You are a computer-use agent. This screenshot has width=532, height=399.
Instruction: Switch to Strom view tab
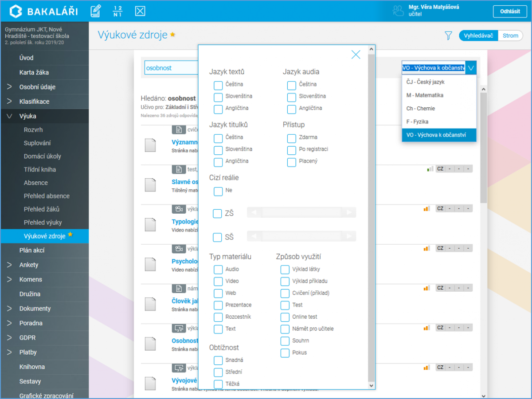coord(510,35)
